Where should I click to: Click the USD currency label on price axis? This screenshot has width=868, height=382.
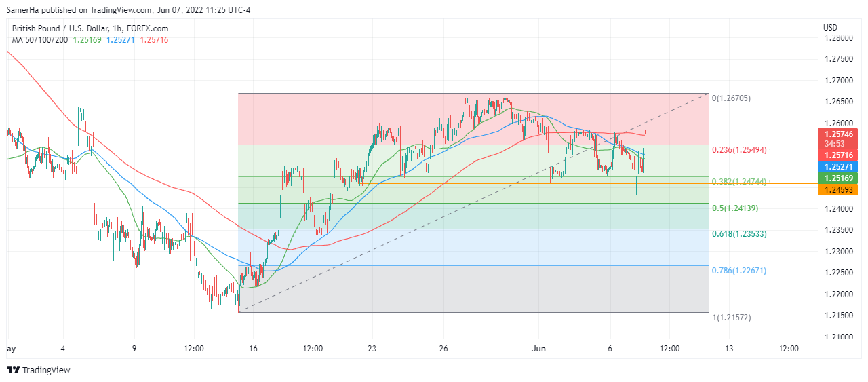[830, 28]
